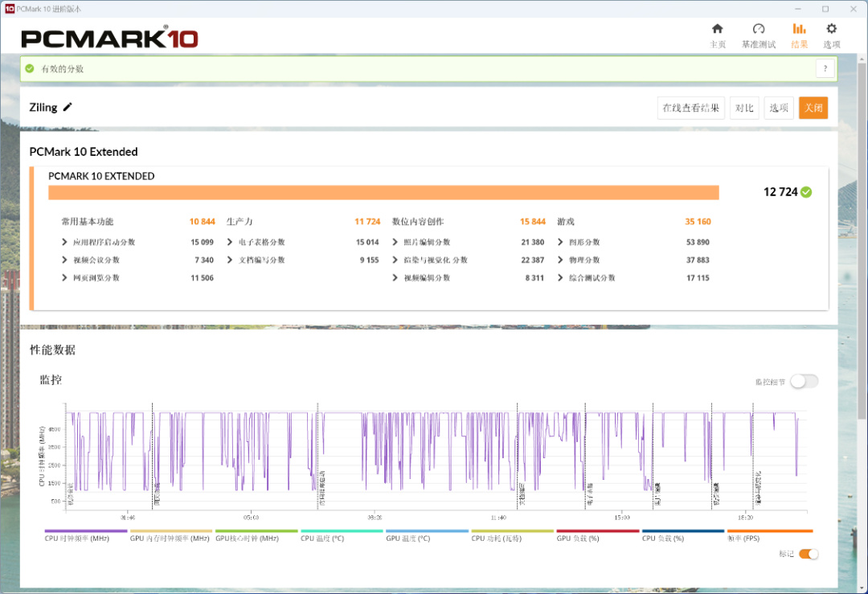868x594 pixels.
Task: Select GPU memory clock frequency legend
Action: (x=170, y=538)
